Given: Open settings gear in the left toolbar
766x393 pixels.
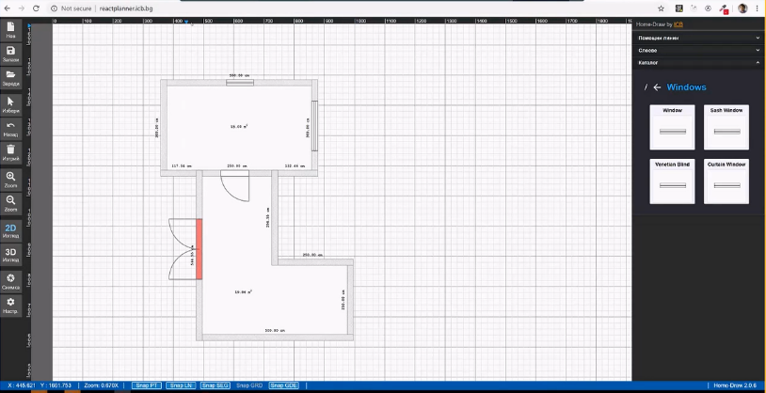Looking at the screenshot, I should coord(11,306).
